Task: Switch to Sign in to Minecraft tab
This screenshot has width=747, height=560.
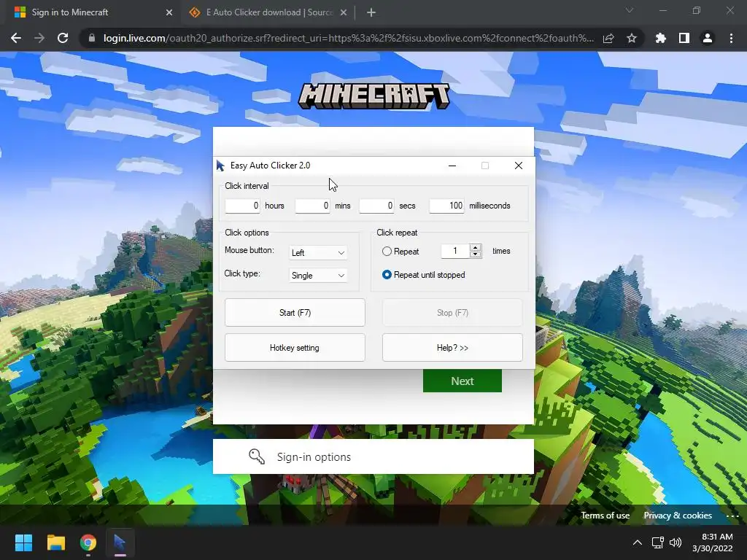Action: point(90,12)
